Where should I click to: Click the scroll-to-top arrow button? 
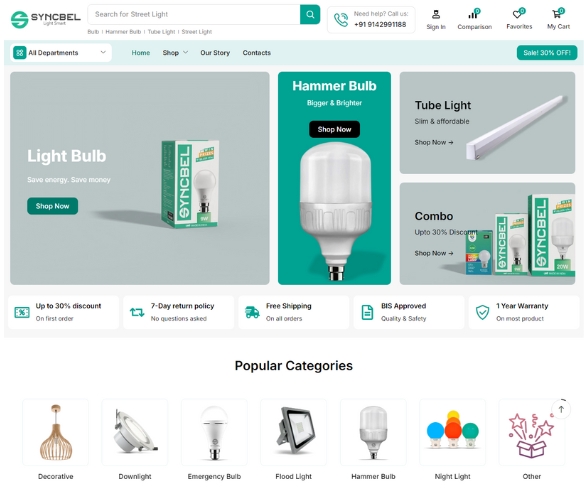(x=561, y=409)
